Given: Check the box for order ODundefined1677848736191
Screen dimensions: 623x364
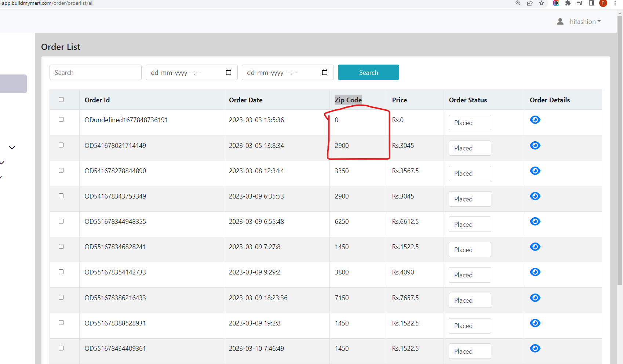Looking at the screenshot, I should click(61, 120).
